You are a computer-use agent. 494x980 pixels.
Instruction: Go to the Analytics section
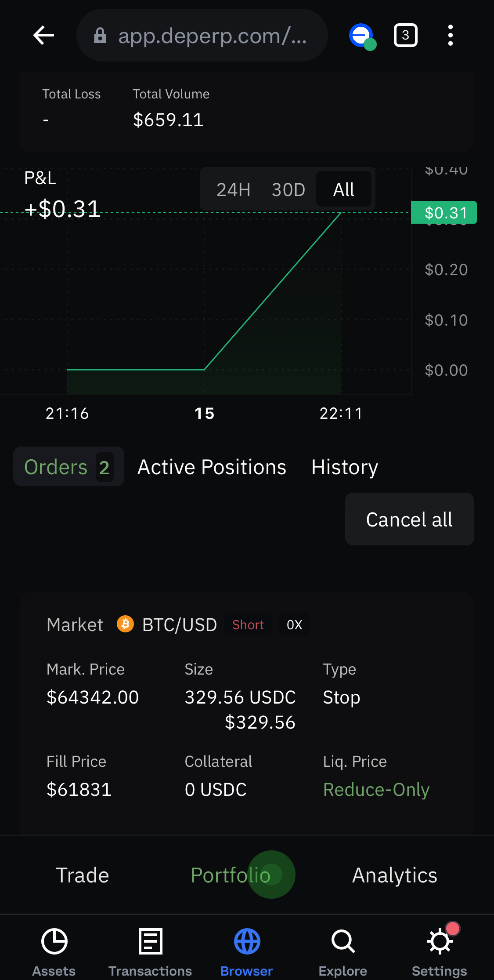[394, 875]
